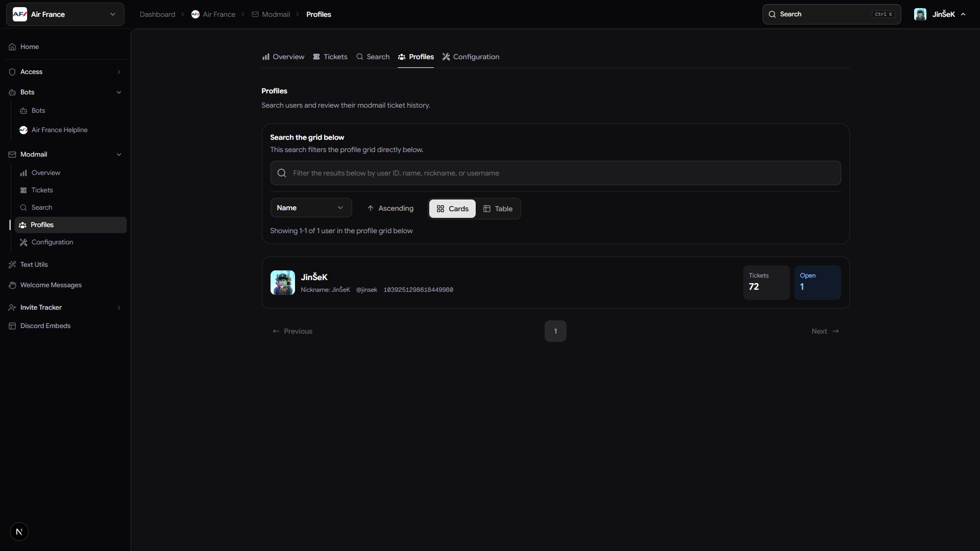The width and height of the screenshot is (980, 551).
Task: Switch the profile view to Cards
Action: click(x=452, y=209)
